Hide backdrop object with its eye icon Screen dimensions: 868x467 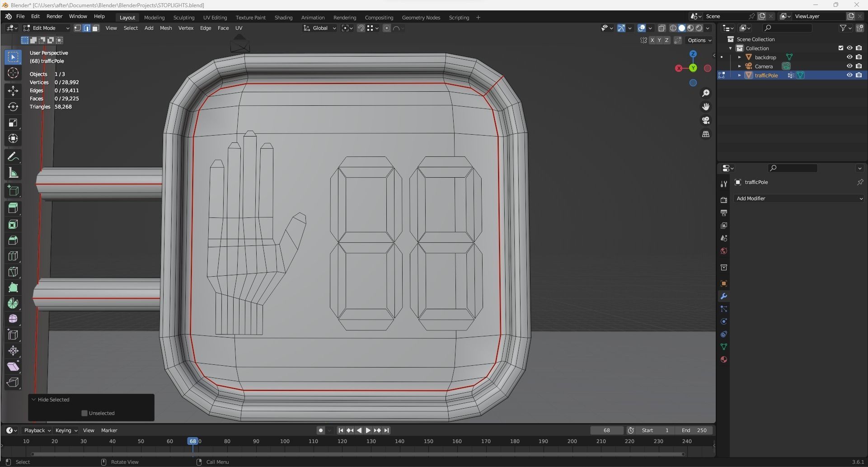tap(849, 57)
